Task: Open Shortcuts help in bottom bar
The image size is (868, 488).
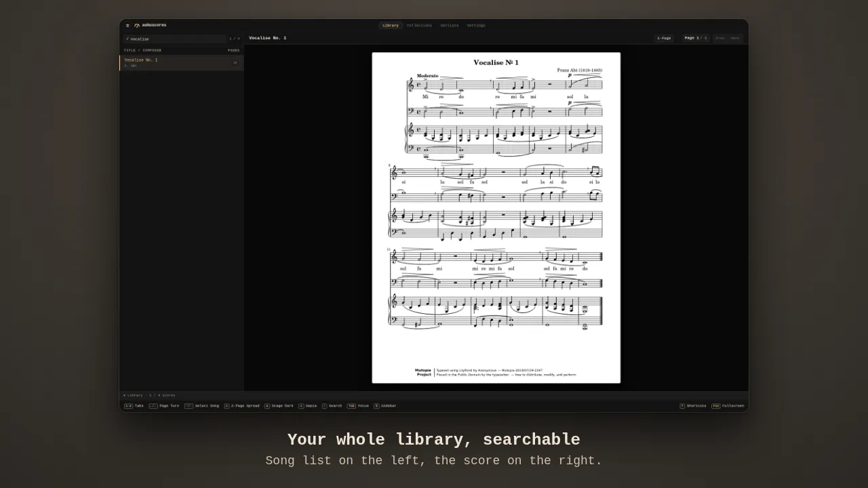Action: tap(692, 406)
